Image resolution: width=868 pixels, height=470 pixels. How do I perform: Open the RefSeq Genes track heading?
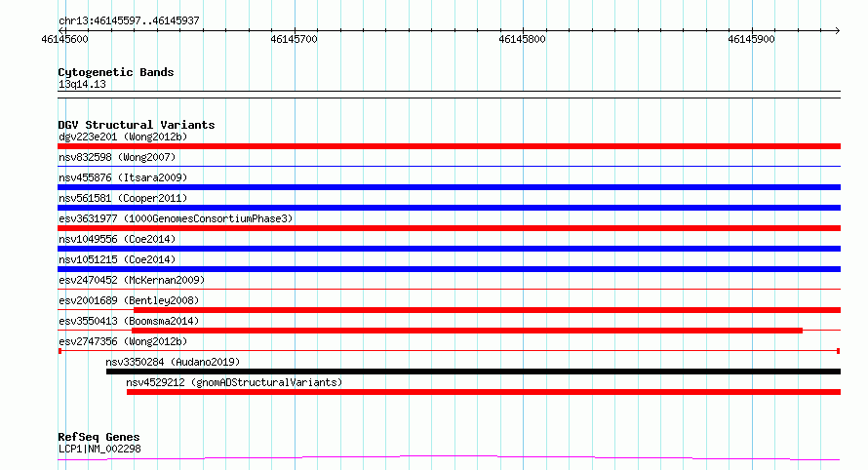click(99, 437)
